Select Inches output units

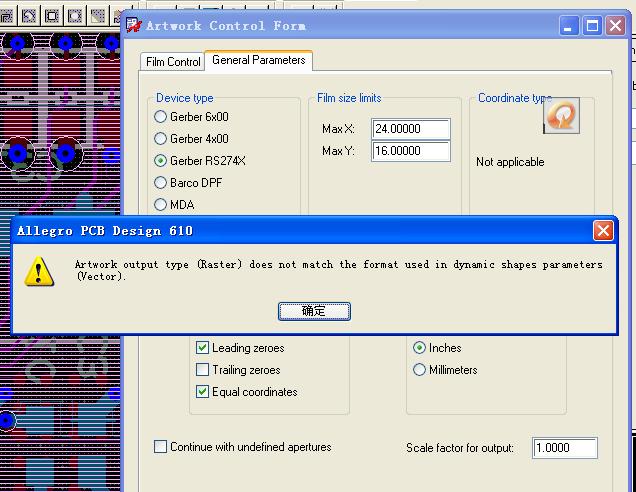[x=419, y=348]
